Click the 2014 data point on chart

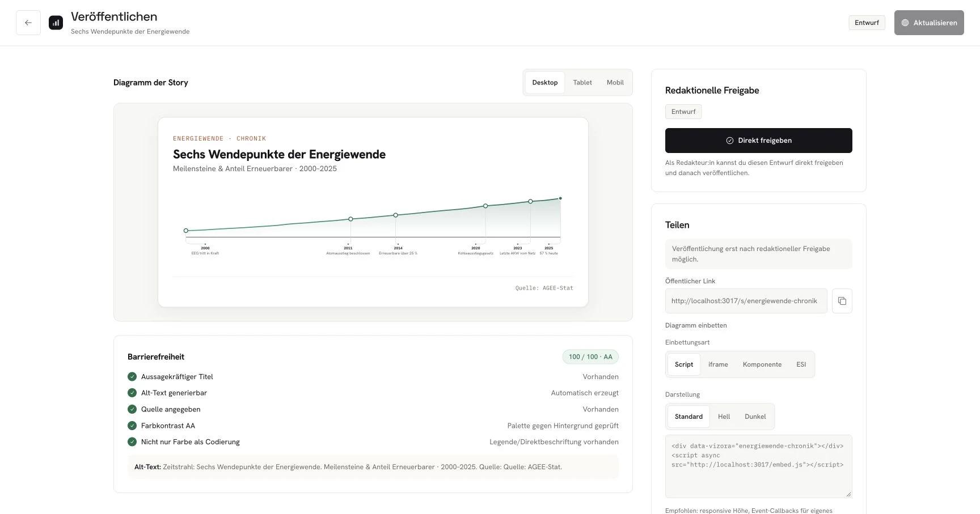point(396,215)
